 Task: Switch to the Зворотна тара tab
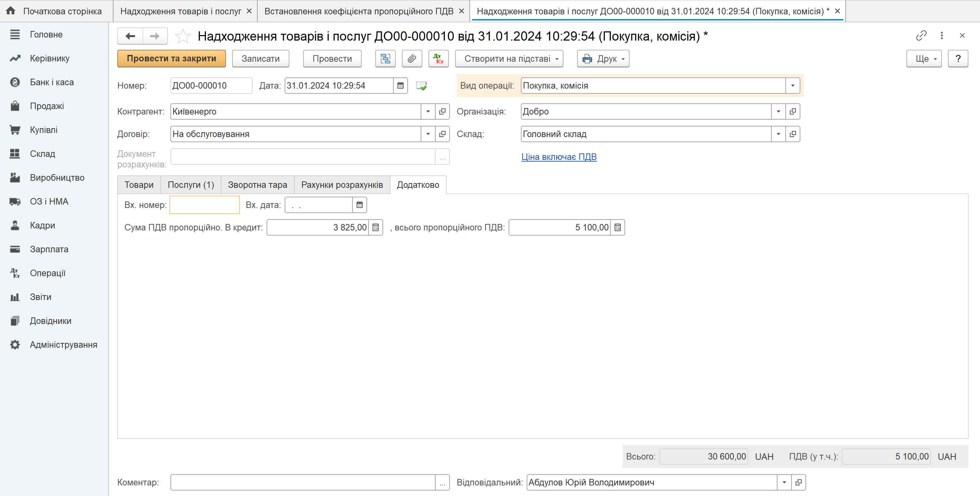click(x=258, y=185)
